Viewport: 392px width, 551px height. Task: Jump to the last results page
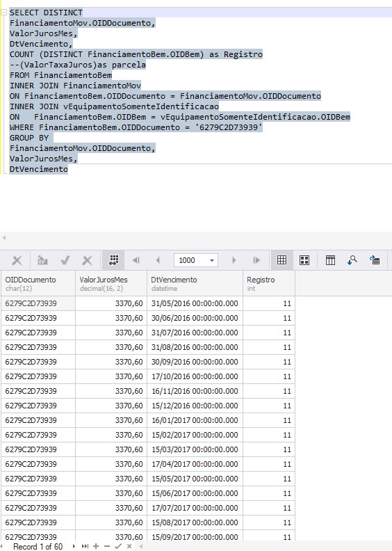(x=256, y=260)
